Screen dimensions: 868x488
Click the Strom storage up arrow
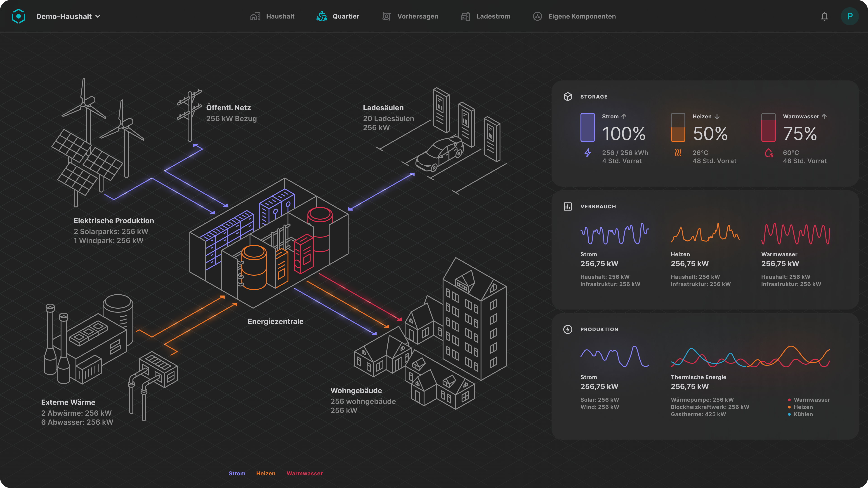tap(624, 117)
